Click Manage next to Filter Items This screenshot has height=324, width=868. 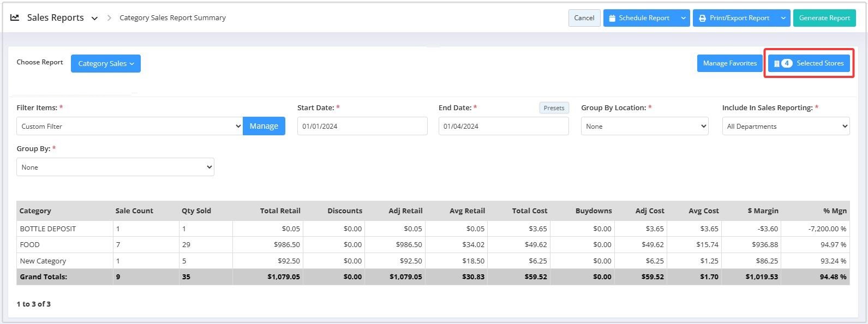[x=264, y=126]
